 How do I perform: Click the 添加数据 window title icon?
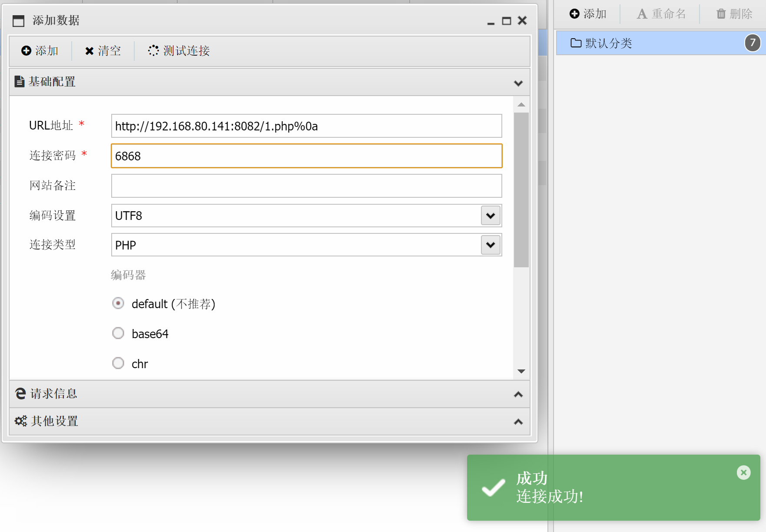coord(18,21)
